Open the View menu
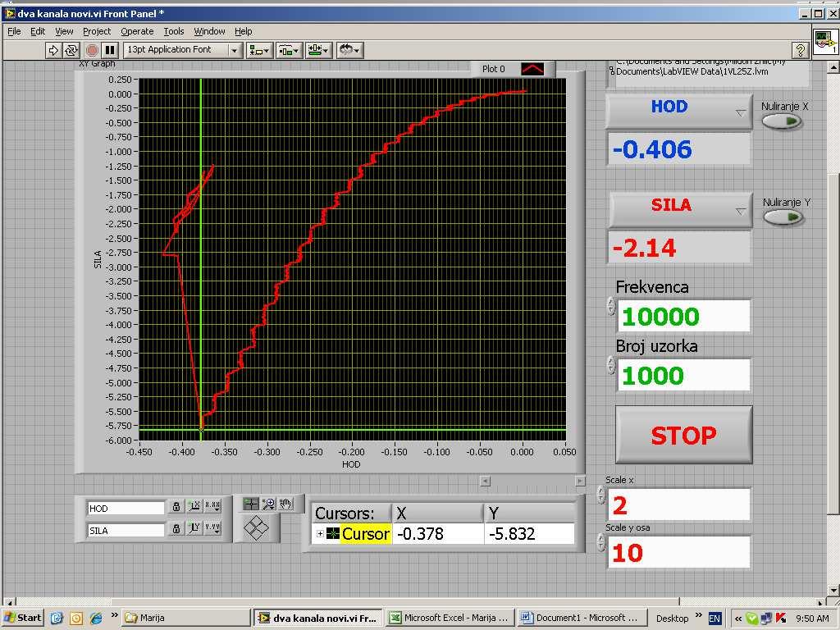Screen dimensions: 840x630 point(64,31)
